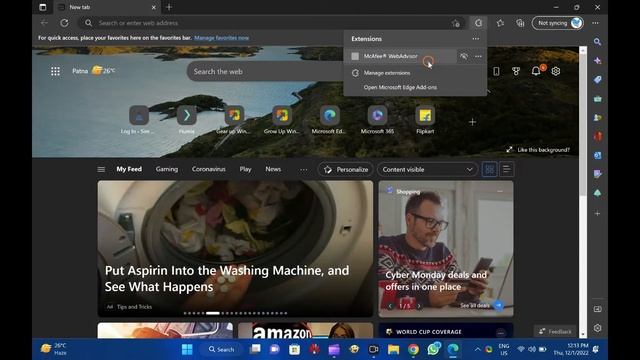
Task: Open WhatsApp from taskbar
Action: (x=433, y=349)
